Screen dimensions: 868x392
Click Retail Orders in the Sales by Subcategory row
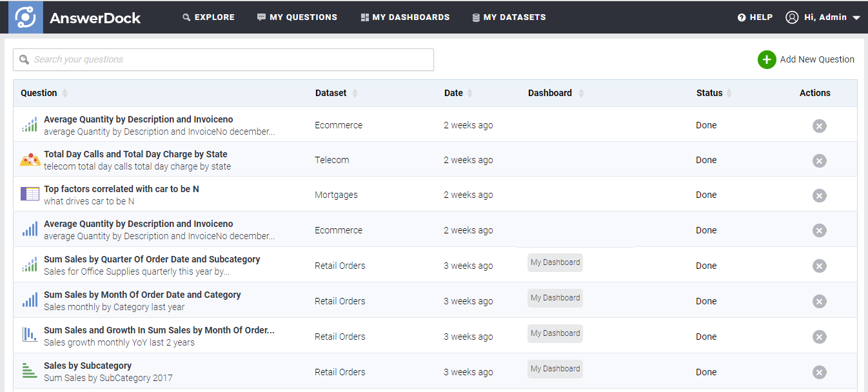(340, 372)
